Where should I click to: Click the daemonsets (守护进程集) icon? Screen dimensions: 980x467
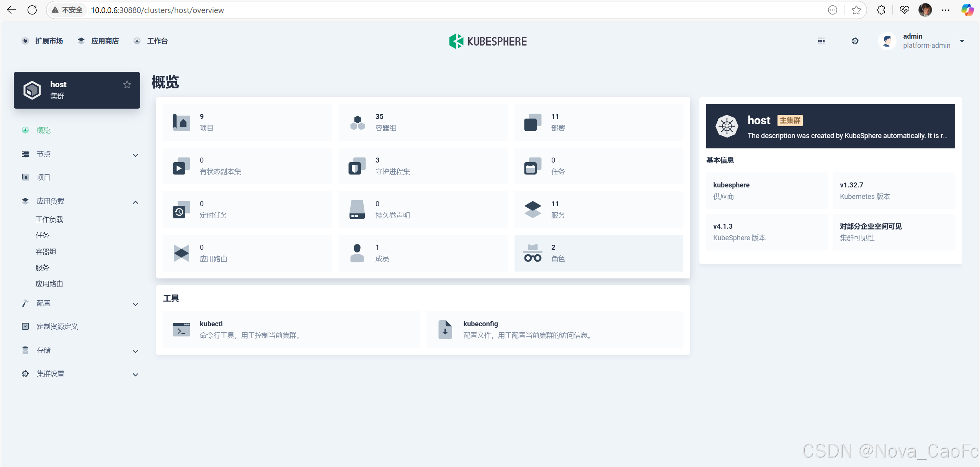(357, 166)
